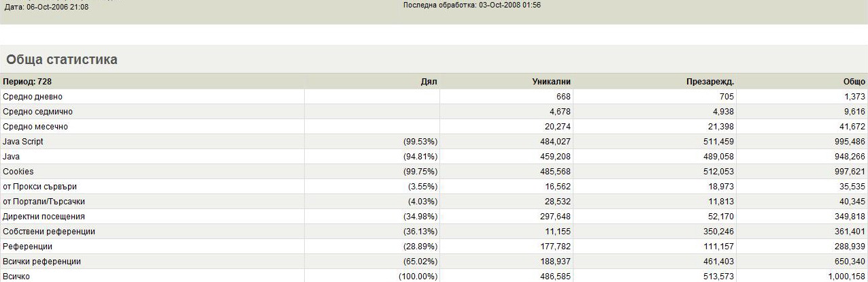Click the 'Средно месечно' row label

point(35,127)
